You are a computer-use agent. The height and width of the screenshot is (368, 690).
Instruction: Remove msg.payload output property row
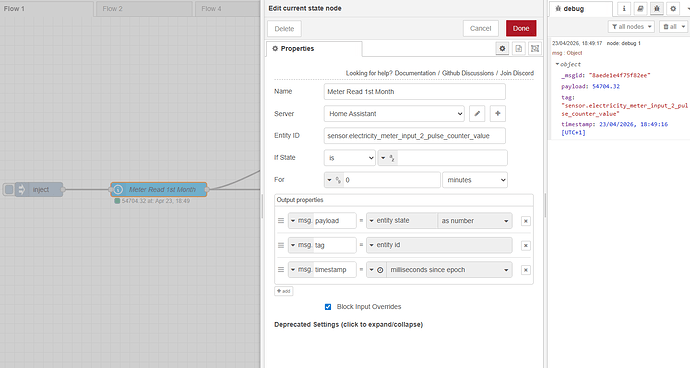[x=525, y=221]
